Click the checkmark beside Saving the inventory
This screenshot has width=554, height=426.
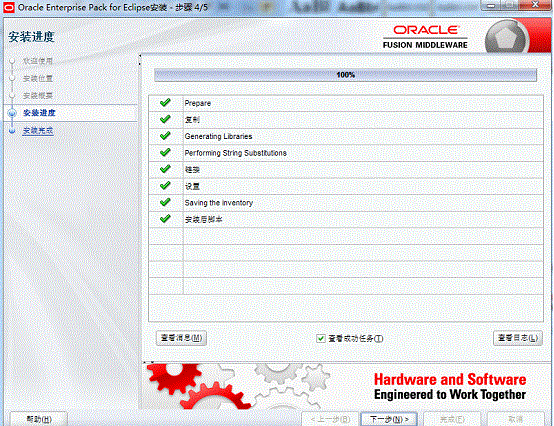click(165, 202)
